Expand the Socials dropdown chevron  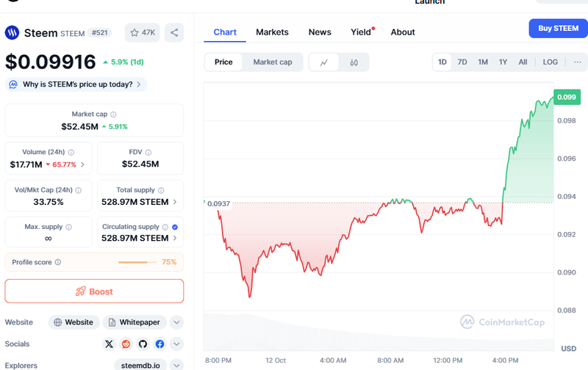click(176, 344)
